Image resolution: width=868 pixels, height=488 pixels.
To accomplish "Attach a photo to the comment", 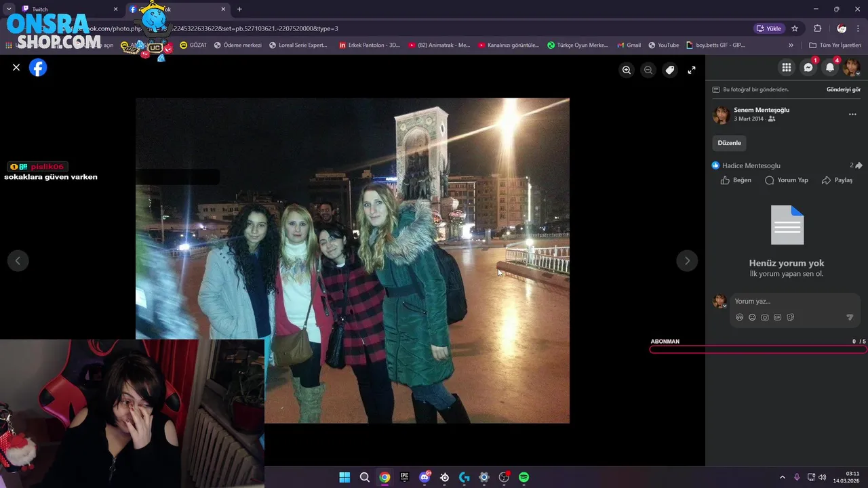I will pyautogui.click(x=765, y=317).
